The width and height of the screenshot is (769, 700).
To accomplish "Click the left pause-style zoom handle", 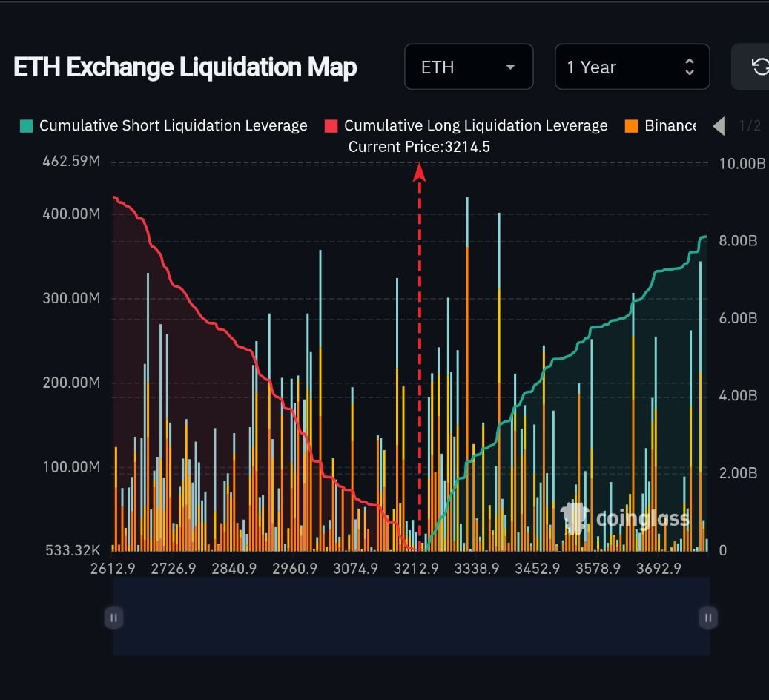I will pyautogui.click(x=113, y=617).
